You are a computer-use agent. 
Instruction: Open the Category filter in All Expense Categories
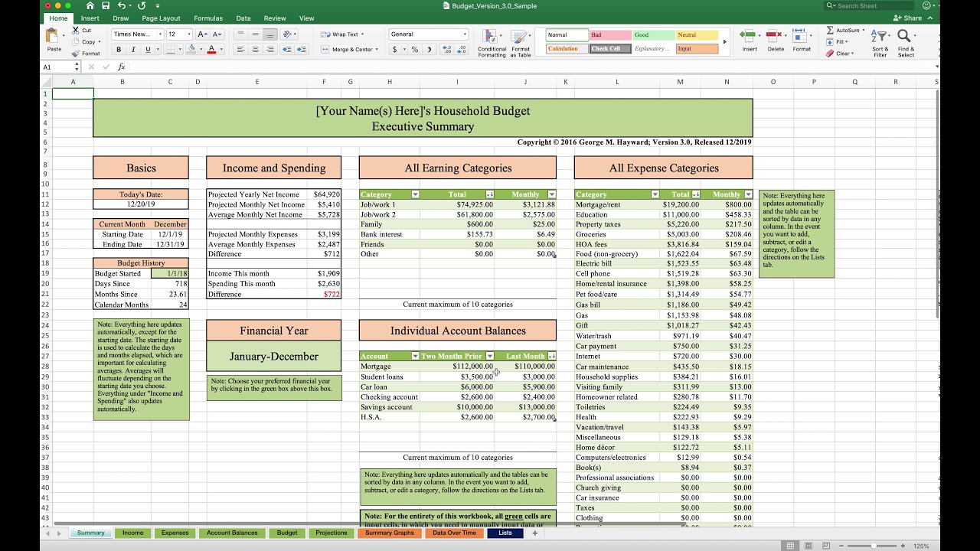point(655,194)
